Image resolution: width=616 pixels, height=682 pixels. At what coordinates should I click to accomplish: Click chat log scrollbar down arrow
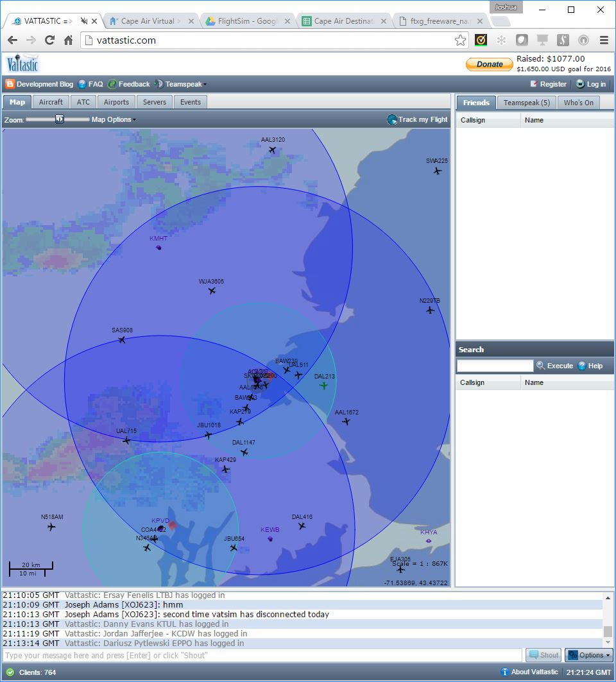608,642
